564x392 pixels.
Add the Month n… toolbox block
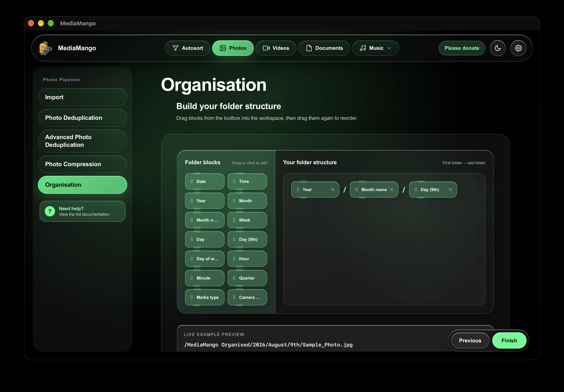(x=205, y=220)
